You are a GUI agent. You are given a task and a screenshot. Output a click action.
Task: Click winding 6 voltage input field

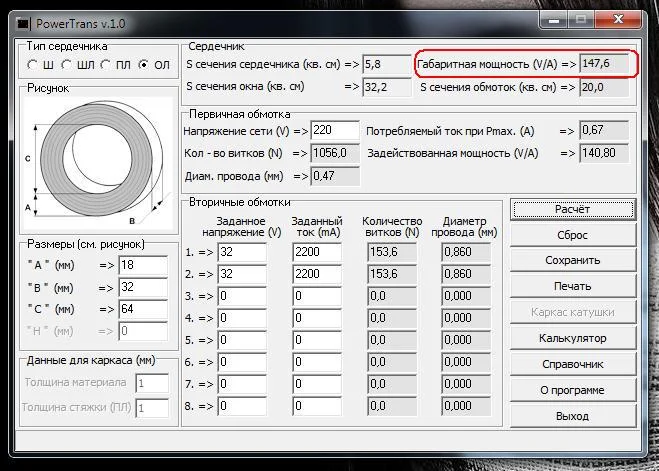tap(242, 362)
